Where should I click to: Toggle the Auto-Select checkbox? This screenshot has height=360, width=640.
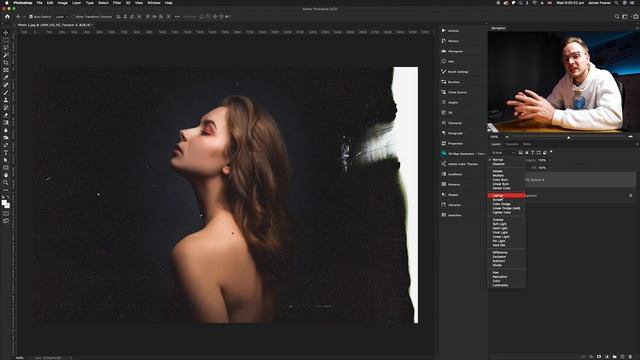coord(31,17)
